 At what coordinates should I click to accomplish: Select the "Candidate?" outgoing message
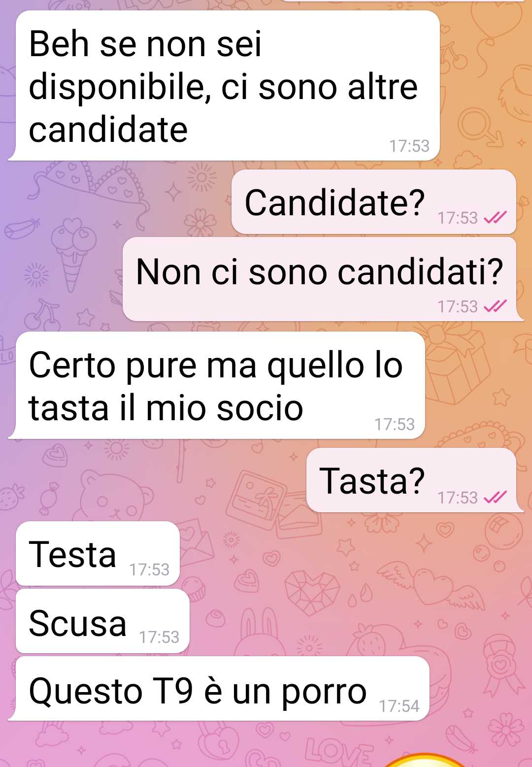[x=374, y=202]
